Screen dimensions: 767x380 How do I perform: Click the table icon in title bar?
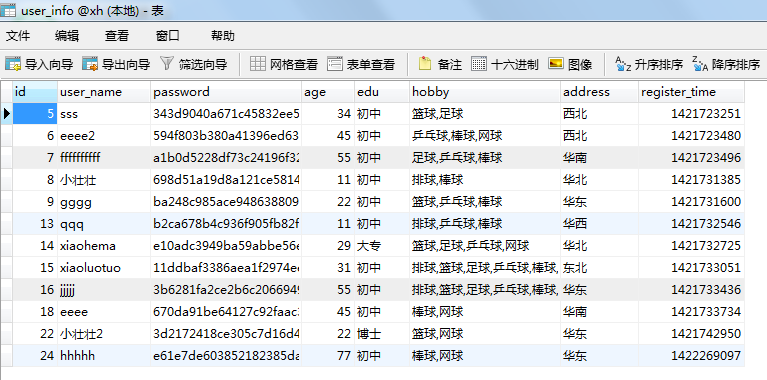pos(8,10)
